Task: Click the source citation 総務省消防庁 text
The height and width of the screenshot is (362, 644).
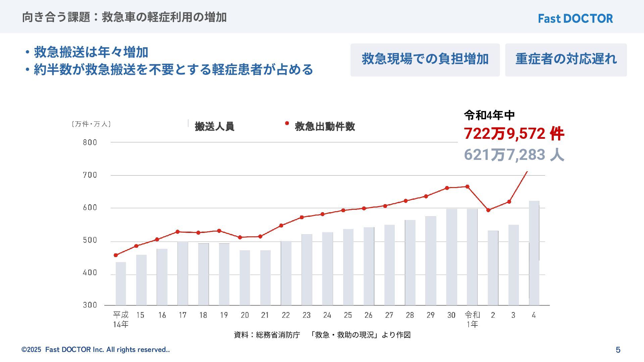Action: click(278, 335)
